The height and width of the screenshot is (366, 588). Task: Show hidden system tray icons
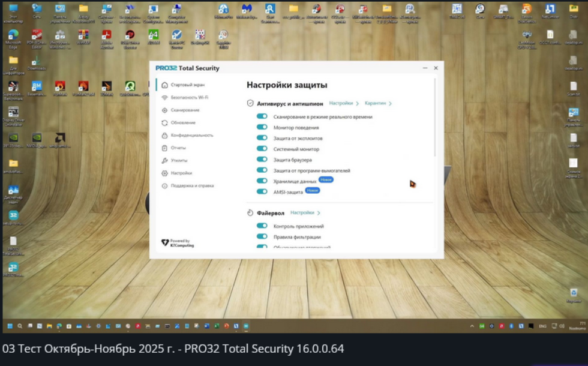[472, 326]
